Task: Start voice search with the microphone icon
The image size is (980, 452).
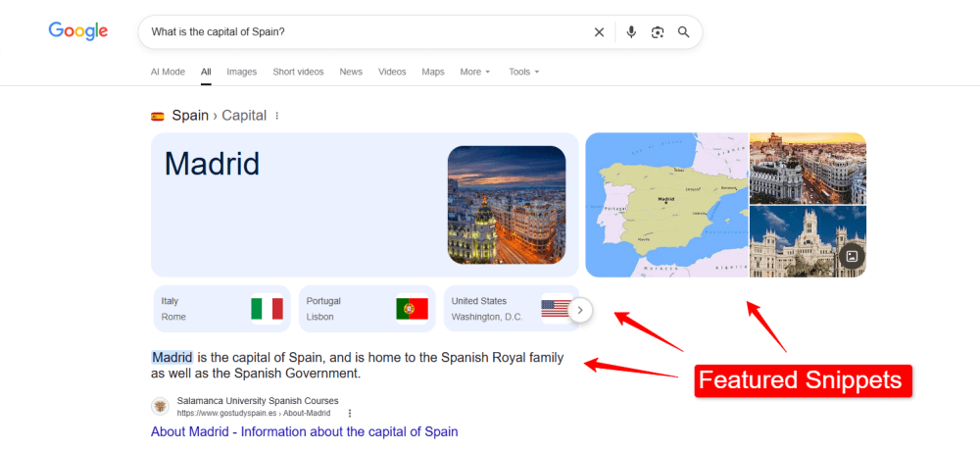Action: click(631, 32)
